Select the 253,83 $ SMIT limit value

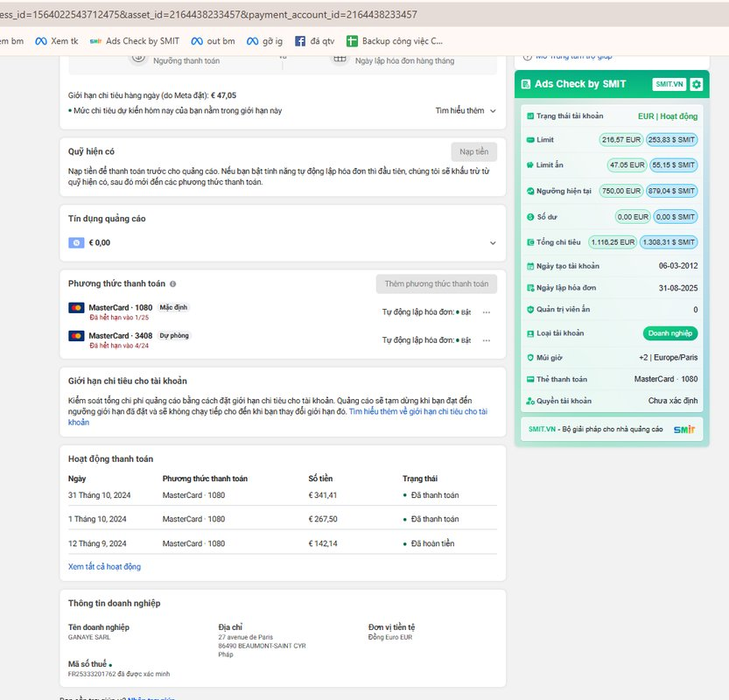(x=671, y=140)
